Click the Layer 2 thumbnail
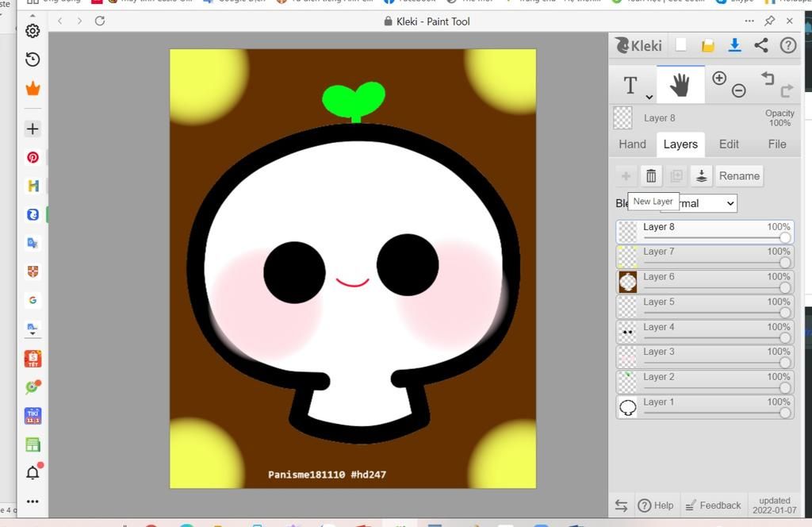812x527 pixels. pyautogui.click(x=628, y=383)
